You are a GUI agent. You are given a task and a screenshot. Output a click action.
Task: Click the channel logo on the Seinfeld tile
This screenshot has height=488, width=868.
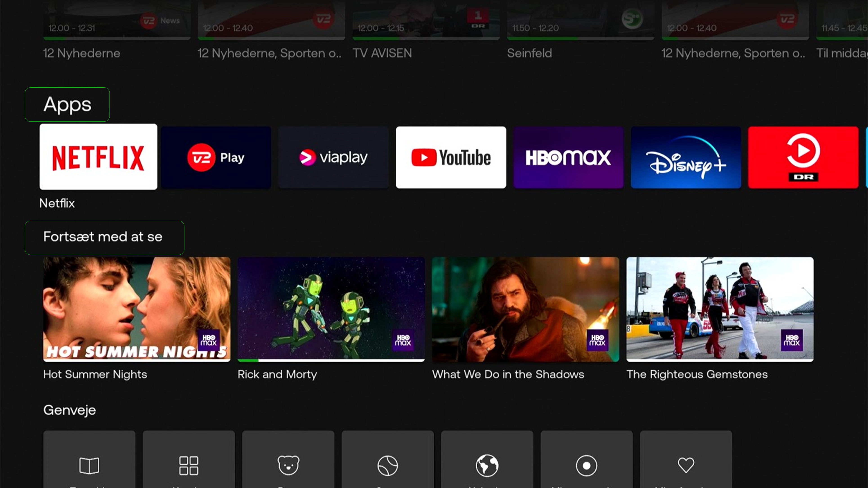[632, 19]
